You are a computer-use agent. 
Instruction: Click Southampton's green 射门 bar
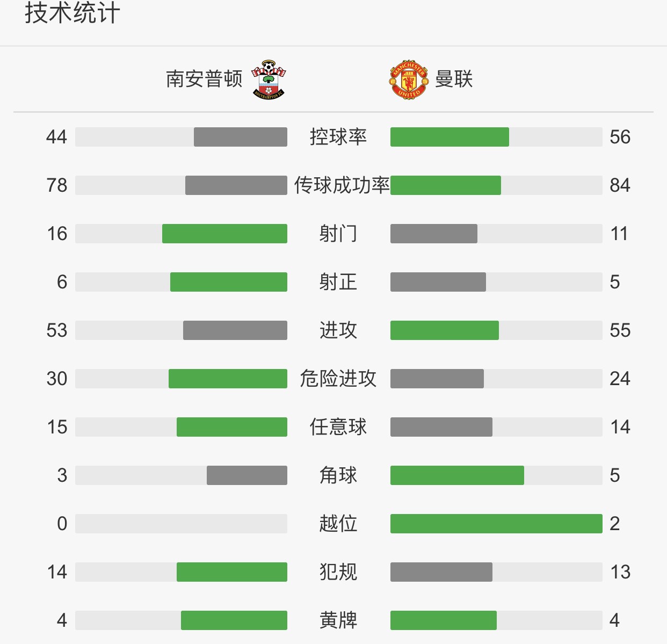tap(224, 234)
